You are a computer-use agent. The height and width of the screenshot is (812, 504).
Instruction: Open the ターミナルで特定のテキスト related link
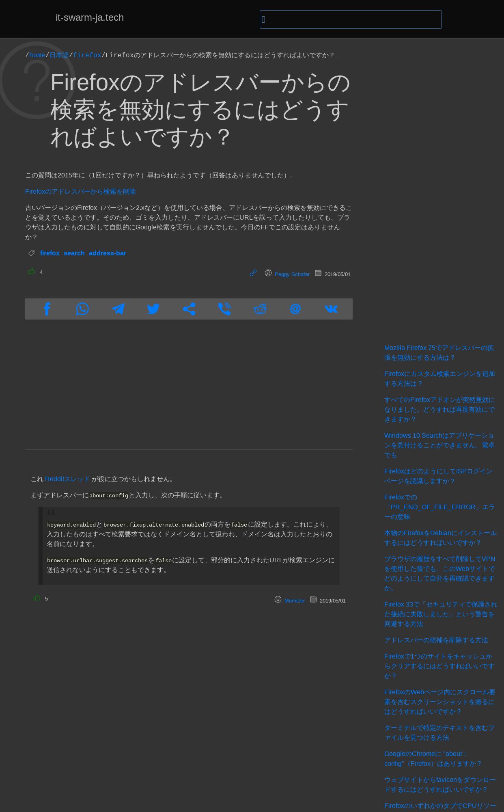[439, 733]
